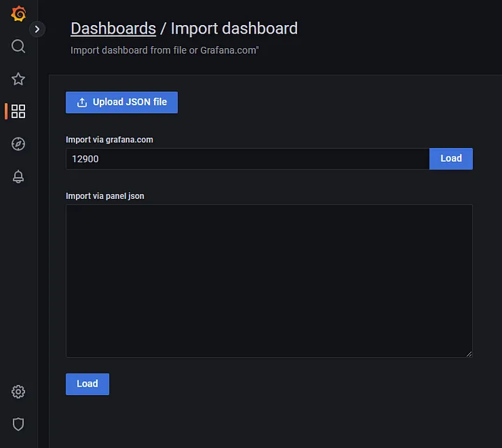Click the Load button below panel json
Screen dimensions: 502x448
pos(87,384)
